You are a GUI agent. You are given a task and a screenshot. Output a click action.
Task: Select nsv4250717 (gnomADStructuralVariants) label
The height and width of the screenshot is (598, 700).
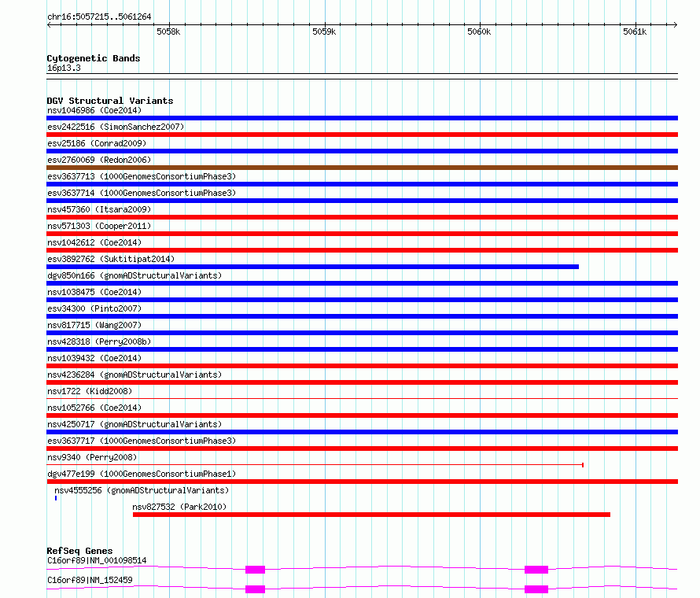pyautogui.click(x=134, y=424)
